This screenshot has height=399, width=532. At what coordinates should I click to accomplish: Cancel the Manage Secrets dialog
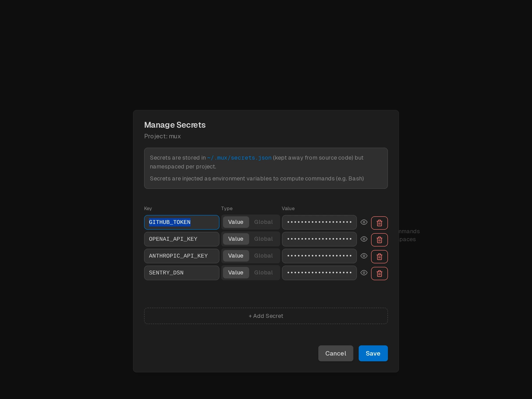pyautogui.click(x=336, y=353)
